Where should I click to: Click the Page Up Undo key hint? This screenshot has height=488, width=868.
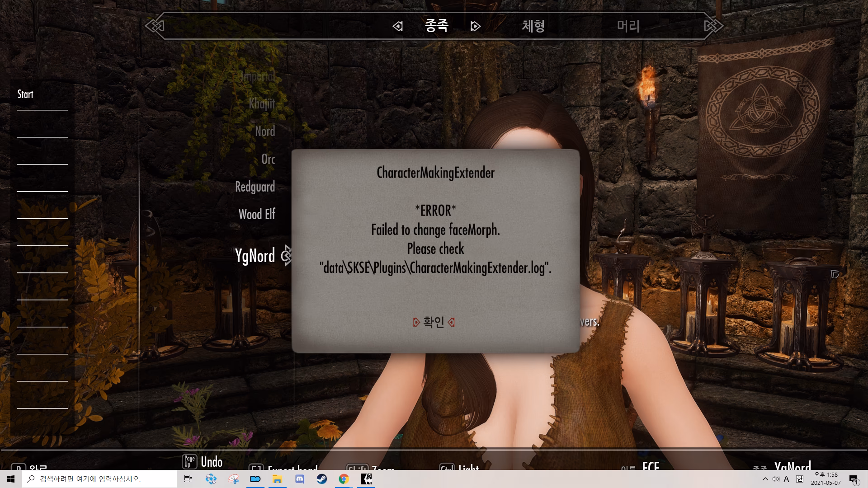pos(203,462)
